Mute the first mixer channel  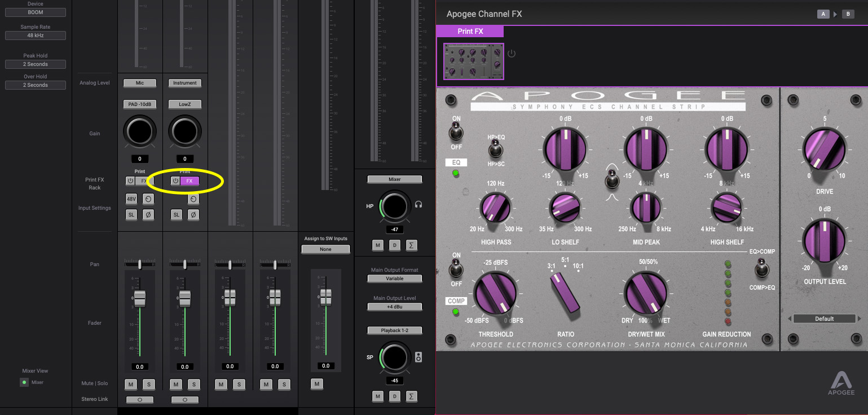131,385
